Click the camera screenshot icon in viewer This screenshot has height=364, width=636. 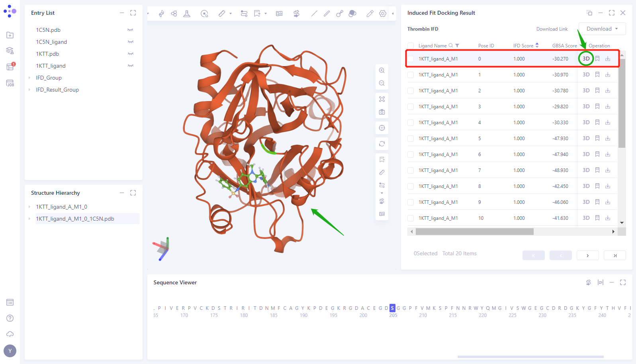382,112
